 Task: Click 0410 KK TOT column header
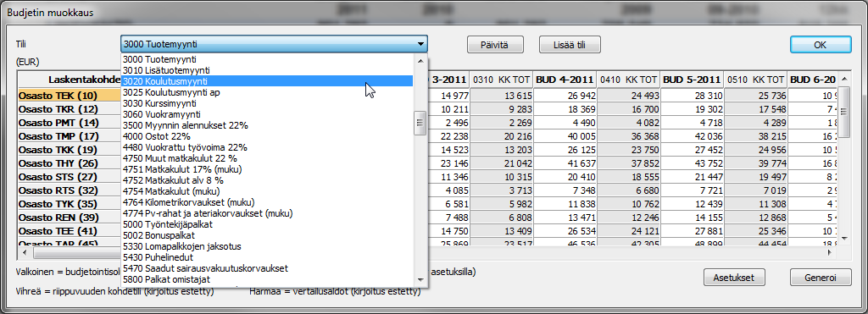tap(628, 80)
